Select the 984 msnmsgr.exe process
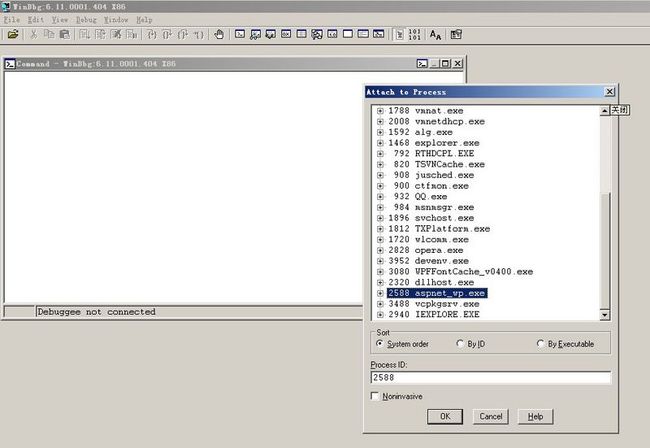Image resolution: width=650 pixels, height=448 pixels. [431, 207]
